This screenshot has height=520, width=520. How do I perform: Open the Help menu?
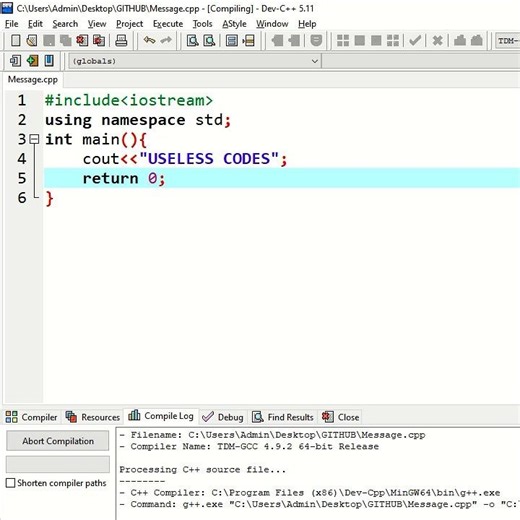307,24
